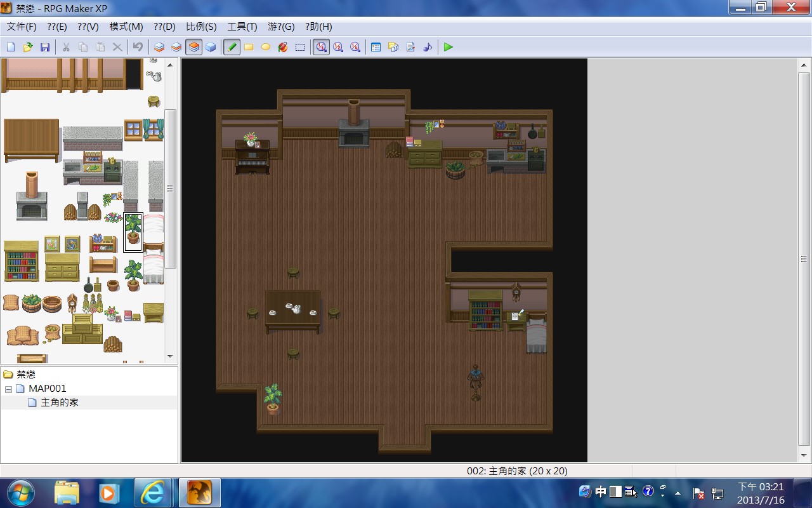
Task: Open the 比例(S) menu
Action: tap(201, 27)
